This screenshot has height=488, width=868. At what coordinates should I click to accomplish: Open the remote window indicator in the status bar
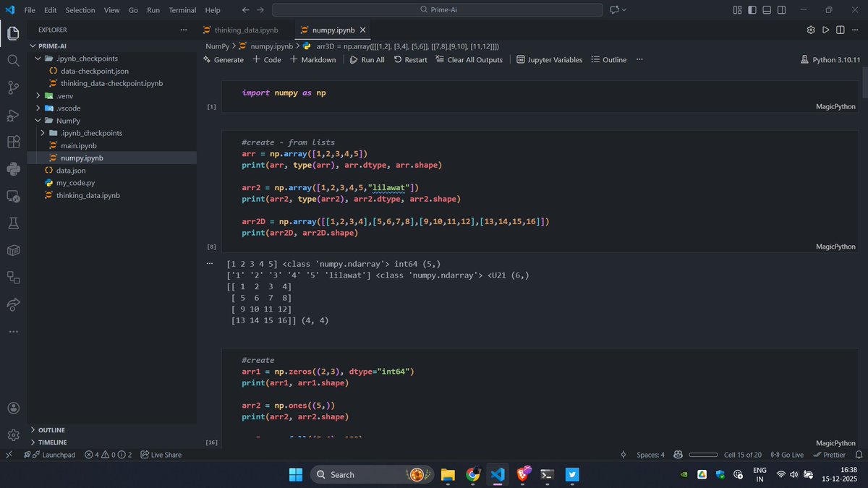pyautogui.click(x=9, y=455)
